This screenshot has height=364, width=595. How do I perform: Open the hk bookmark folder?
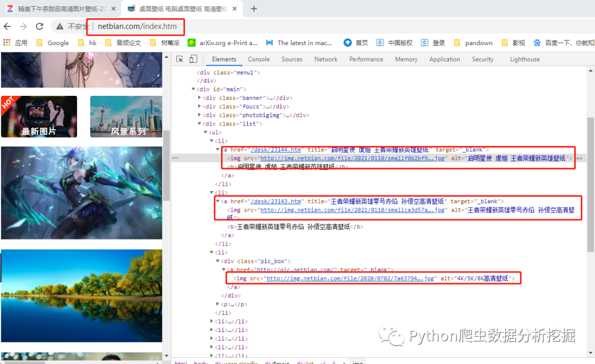[x=87, y=43]
